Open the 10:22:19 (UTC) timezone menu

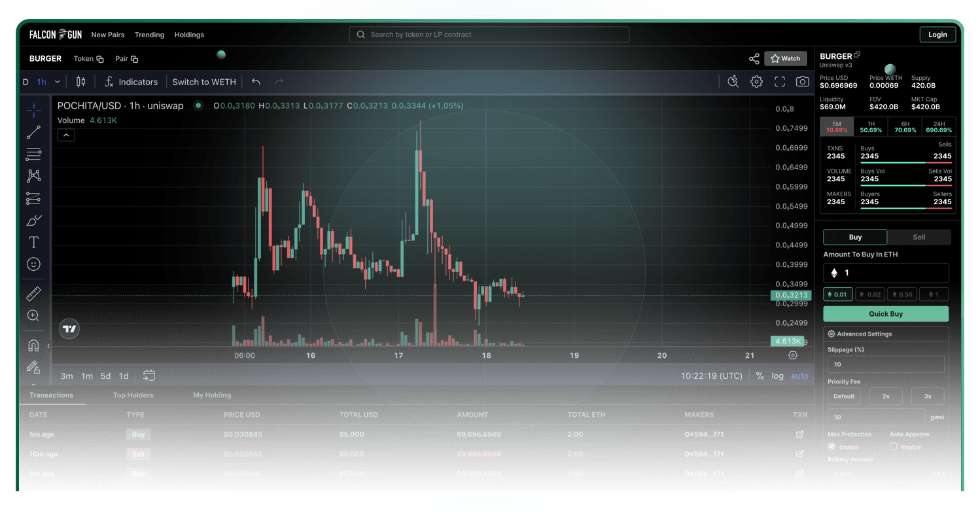point(712,376)
